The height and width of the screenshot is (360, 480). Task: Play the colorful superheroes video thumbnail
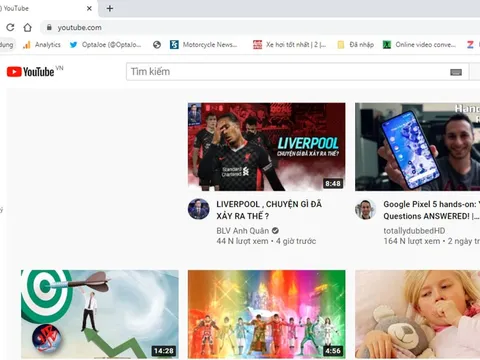coord(266,314)
